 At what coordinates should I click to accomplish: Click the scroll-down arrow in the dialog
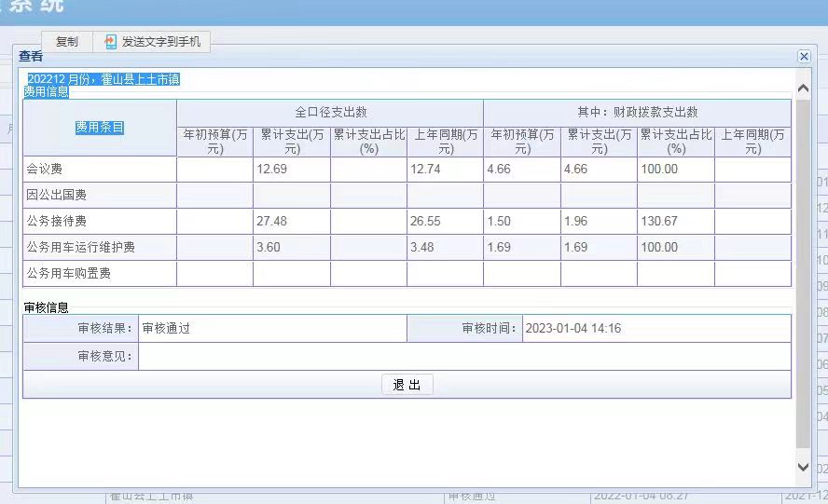coord(803,467)
